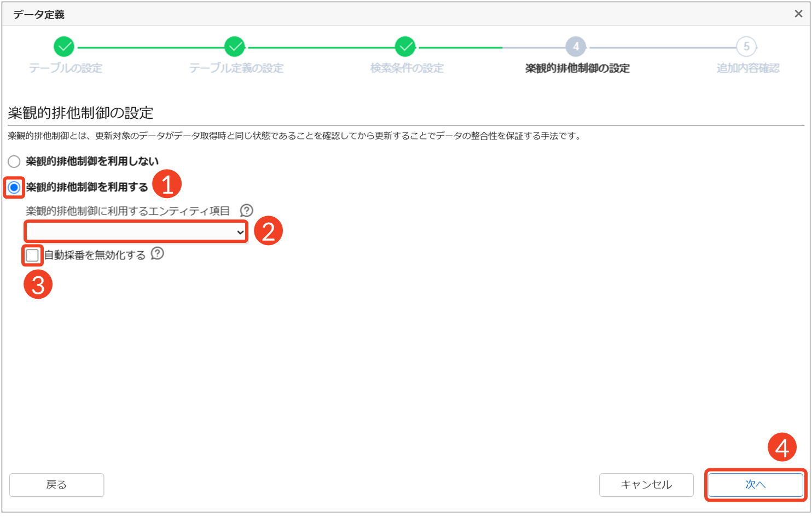The image size is (812, 517).
Task: Click the green checkmark for テーブル定義の設定 step
Action: 235,47
